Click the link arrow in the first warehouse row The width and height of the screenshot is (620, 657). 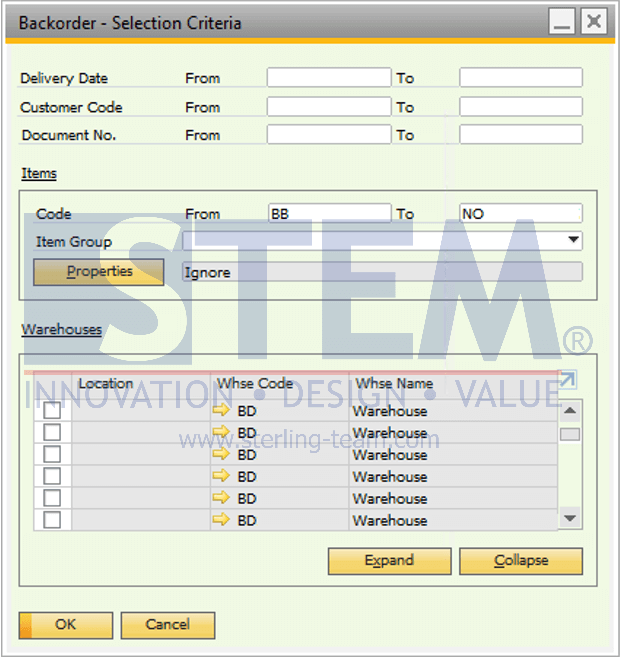tap(221, 410)
